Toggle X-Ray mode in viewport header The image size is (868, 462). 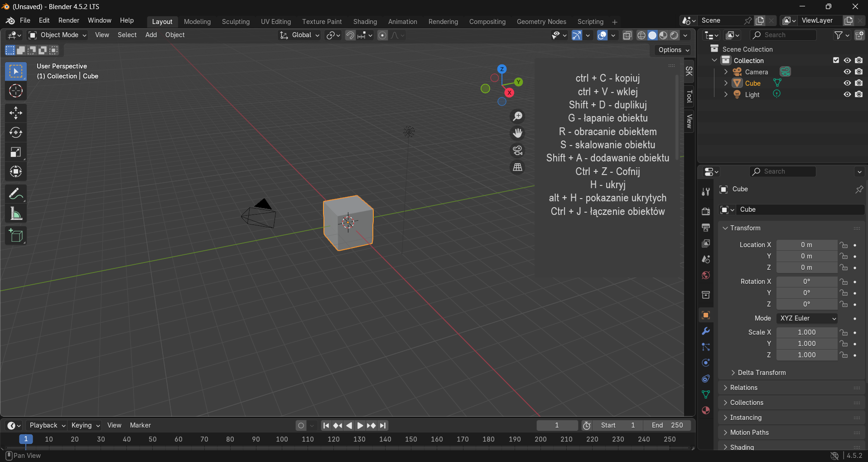pyautogui.click(x=627, y=35)
